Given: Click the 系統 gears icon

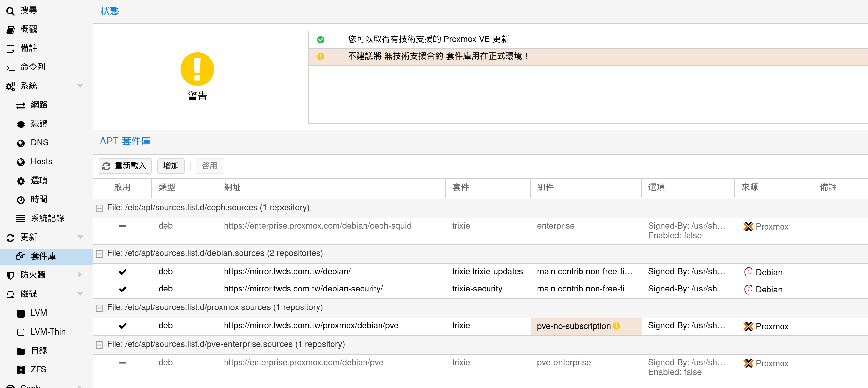Looking at the screenshot, I should coord(10,86).
